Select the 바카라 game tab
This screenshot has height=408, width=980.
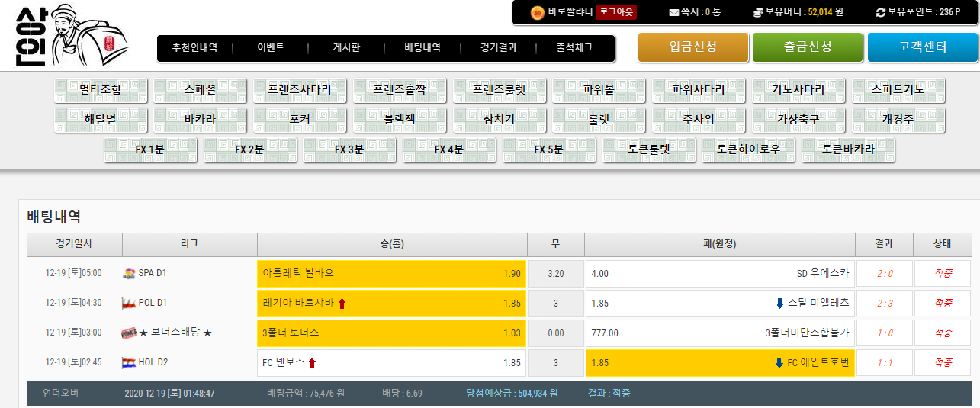(x=200, y=120)
